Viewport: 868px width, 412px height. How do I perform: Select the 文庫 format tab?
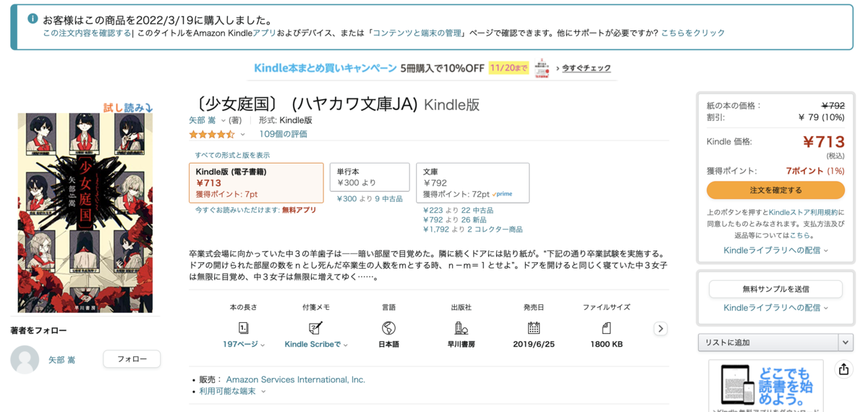tap(472, 182)
